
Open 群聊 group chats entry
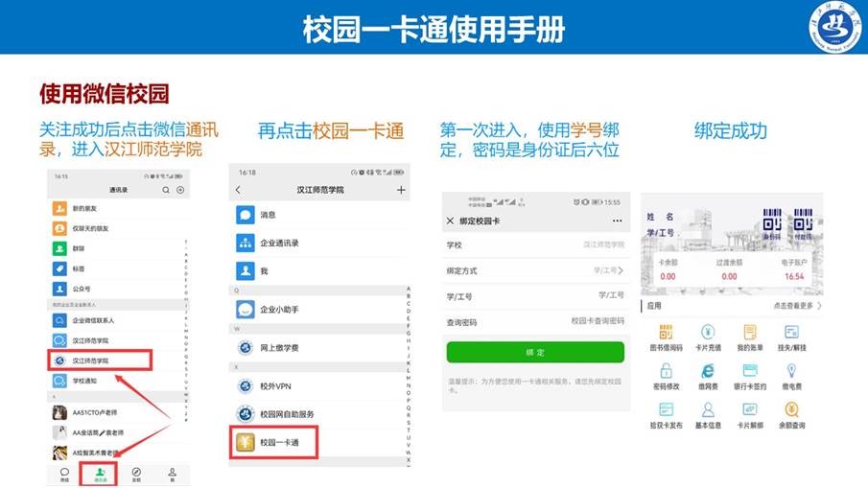(117, 248)
